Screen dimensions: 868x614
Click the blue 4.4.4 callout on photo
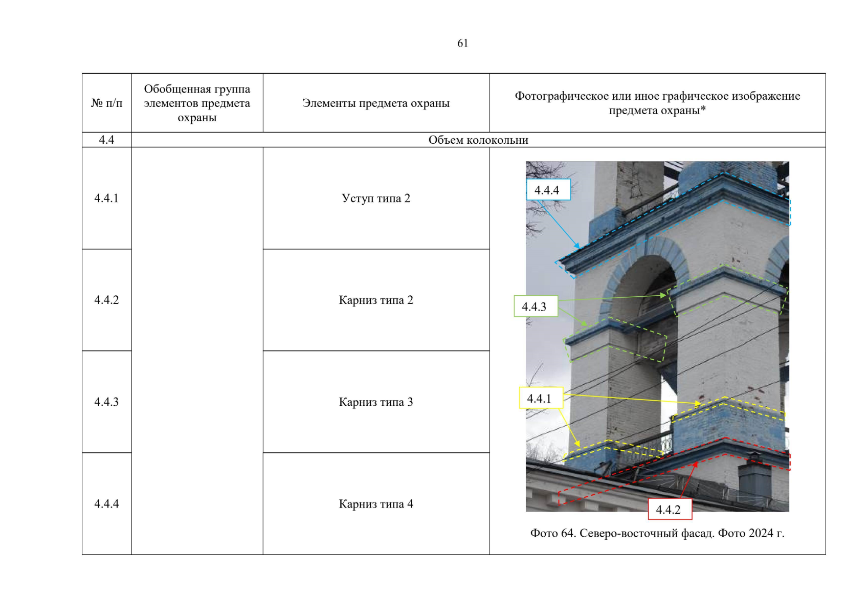(548, 190)
